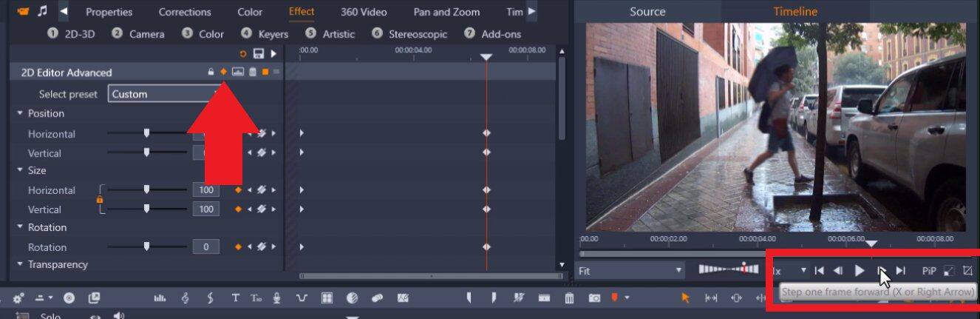Toggle lock on 2D Editor Advanced effect
The image size is (980, 319).
[x=211, y=72]
